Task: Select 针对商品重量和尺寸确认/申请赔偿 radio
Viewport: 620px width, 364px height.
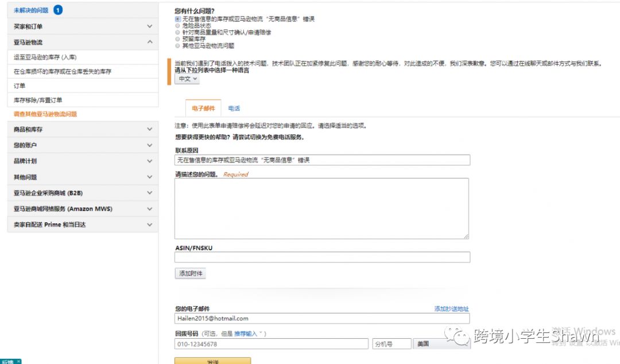Action: pos(177,33)
